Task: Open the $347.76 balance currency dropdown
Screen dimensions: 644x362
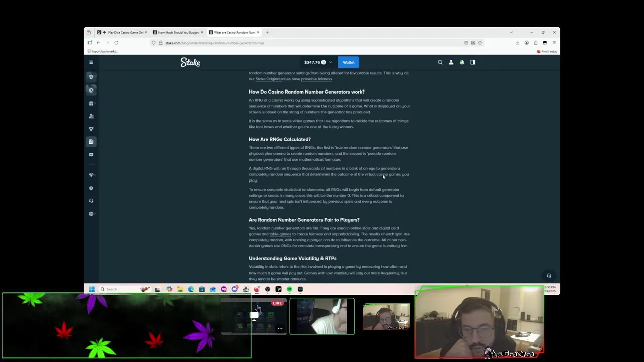Action: [318, 62]
